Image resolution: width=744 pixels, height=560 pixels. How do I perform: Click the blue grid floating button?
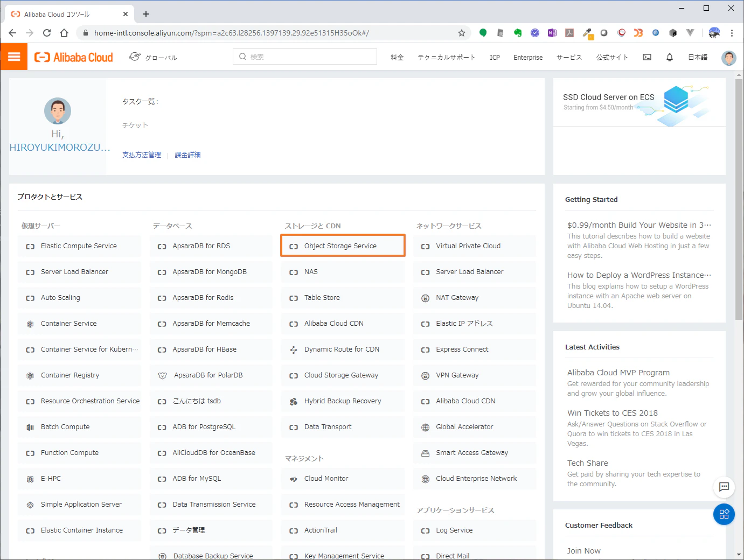pyautogui.click(x=724, y=514)
